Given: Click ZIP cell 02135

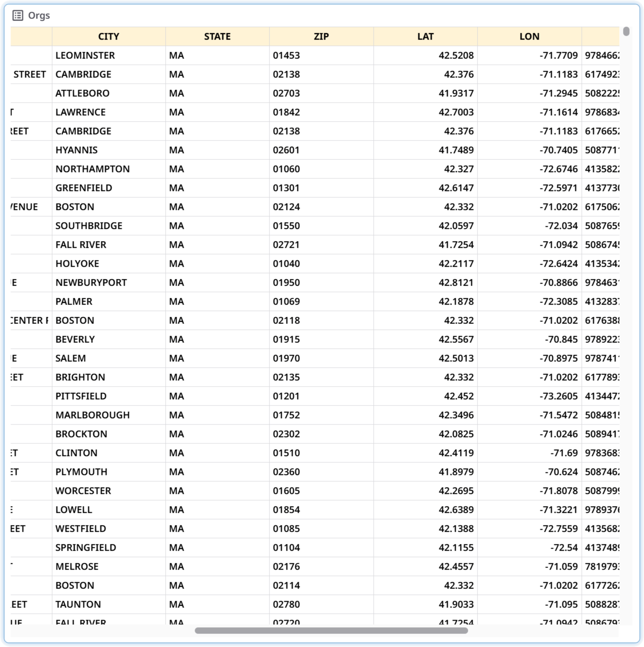Looking at the screenshot, I should click(322, 377).
